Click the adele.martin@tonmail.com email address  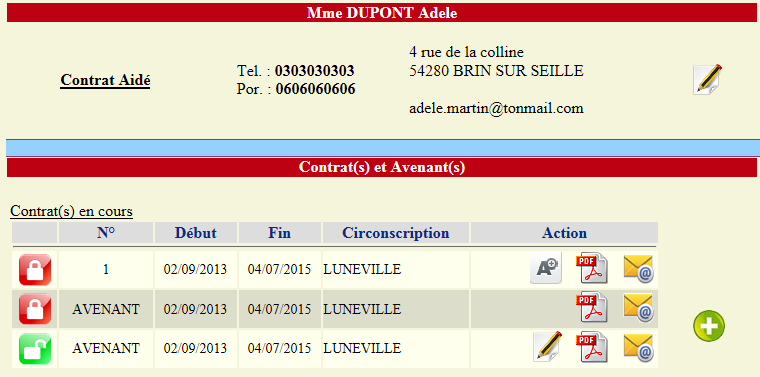click(496, 108)
